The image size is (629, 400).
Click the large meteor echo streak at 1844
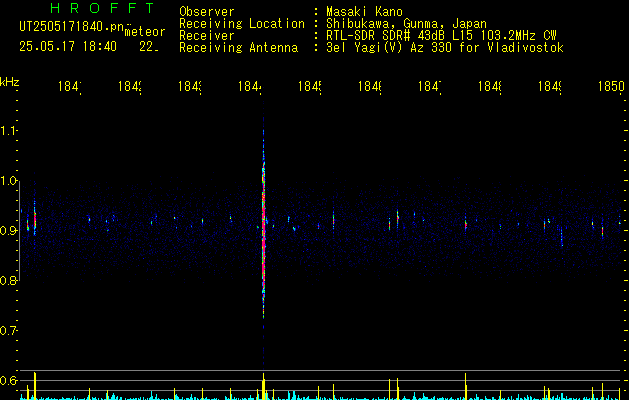coord(264,225)
